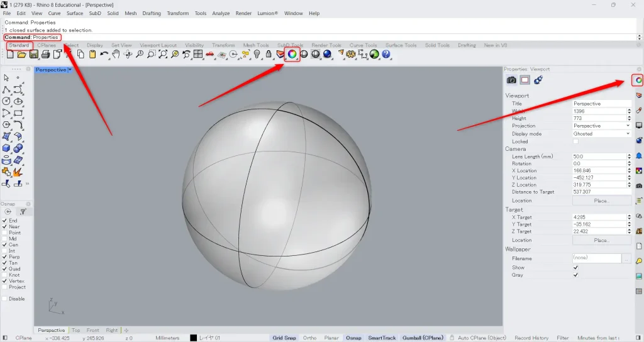Click the Print icon in Standard toolbar
Image resolution: width=644 pixels, height=342 pixels.
pyautogui.click(x=46, y=55)
